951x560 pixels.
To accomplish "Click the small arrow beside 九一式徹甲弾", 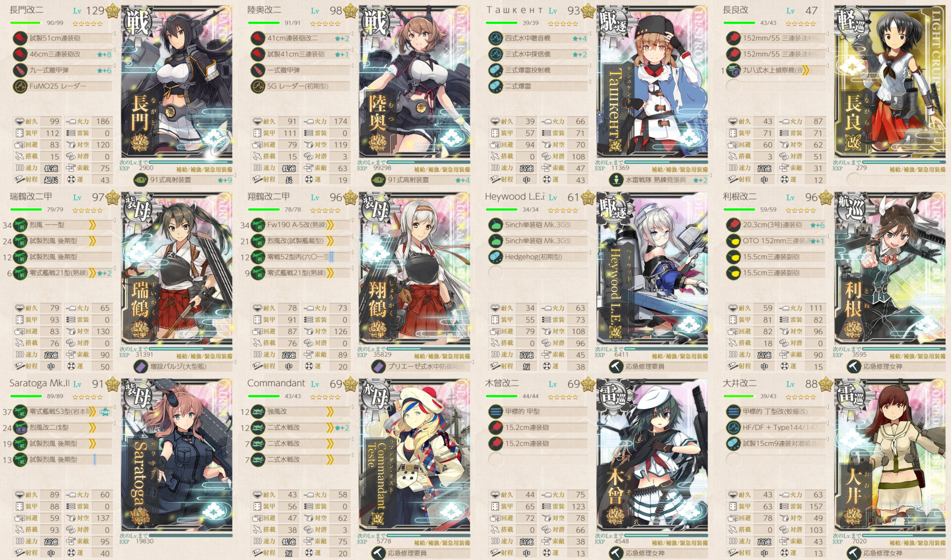I will point(114,66).
